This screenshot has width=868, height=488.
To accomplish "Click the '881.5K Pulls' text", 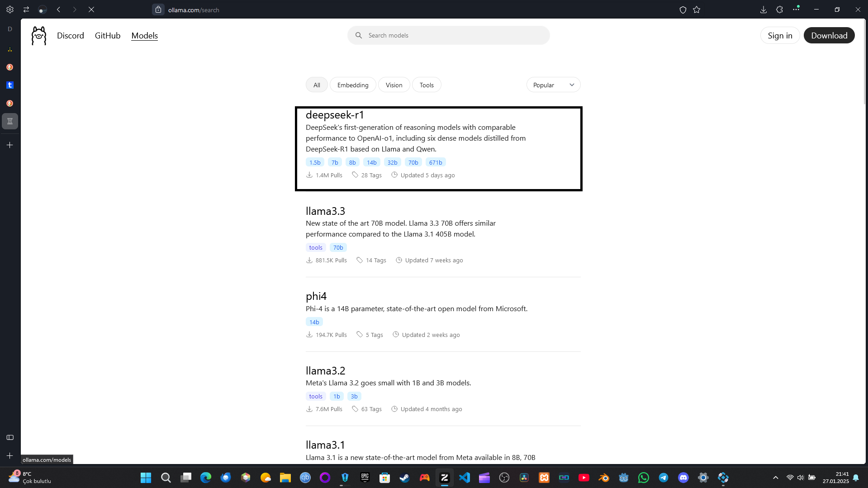I will coord(331,260).
